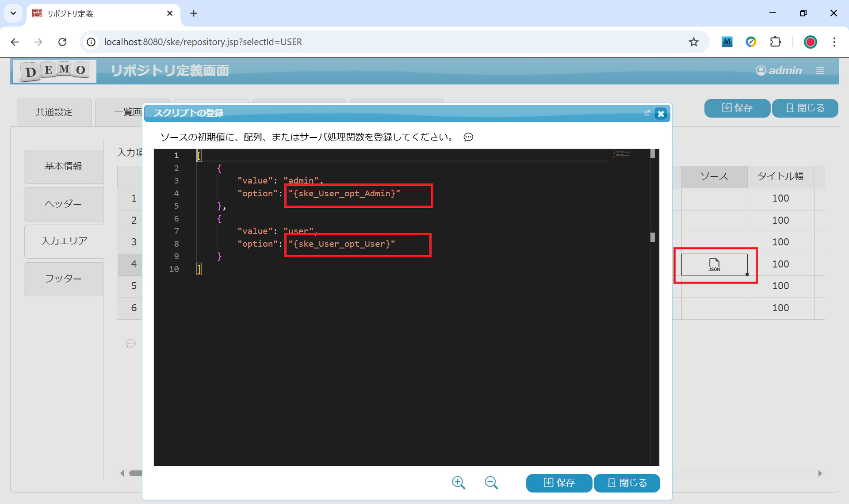Save the script in the dialog

[x=559, y=483]
